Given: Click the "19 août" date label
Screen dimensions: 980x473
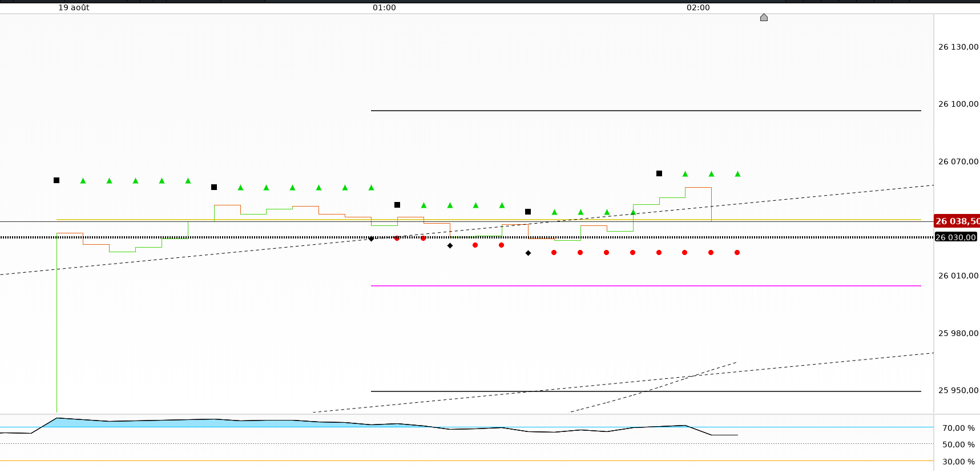Looking at the screenshot, I should [x=74, y=7].
